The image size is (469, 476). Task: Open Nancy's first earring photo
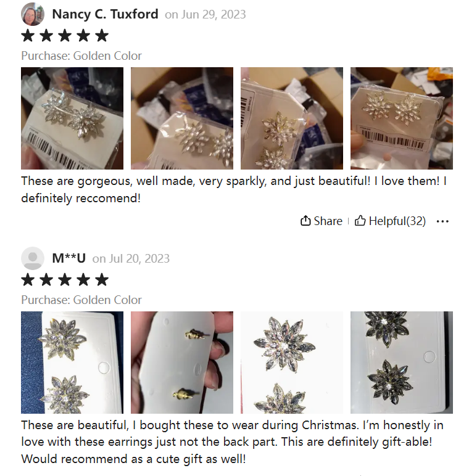tap(72, 118)
